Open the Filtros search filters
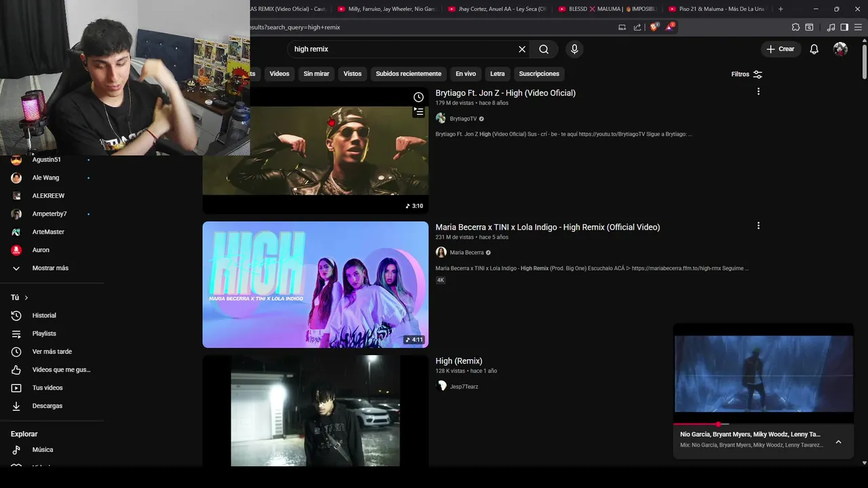868x488 pixels. coord(747,74)
